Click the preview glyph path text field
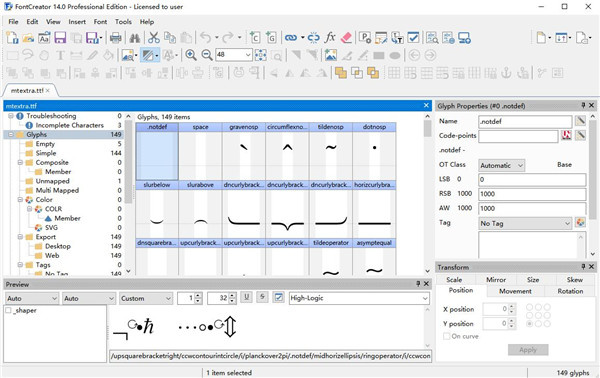600x378 pixels. coord(271,356)
